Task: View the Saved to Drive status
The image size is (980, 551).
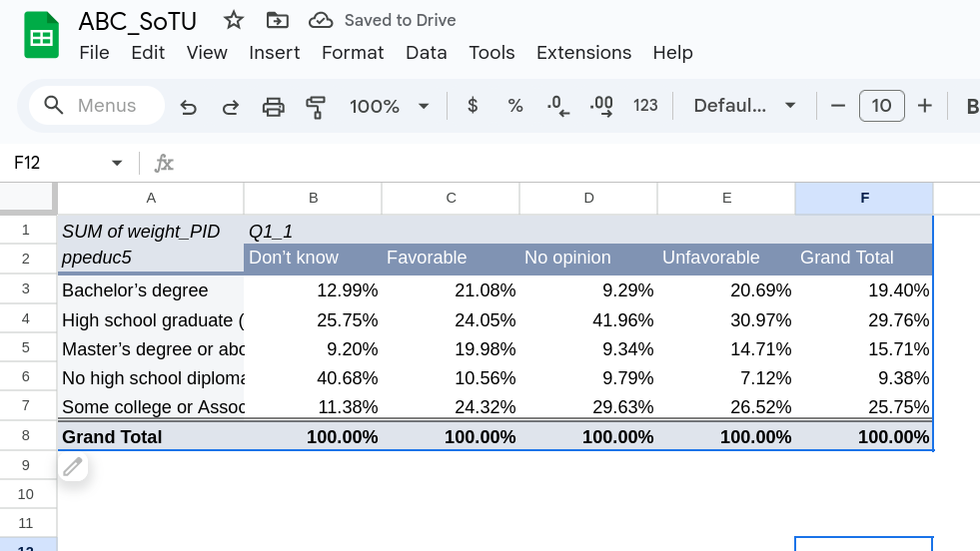Action: point(383,20)
